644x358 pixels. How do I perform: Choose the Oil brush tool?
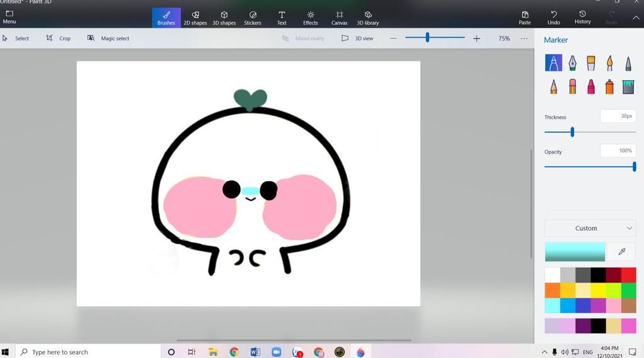pos(591,63)
